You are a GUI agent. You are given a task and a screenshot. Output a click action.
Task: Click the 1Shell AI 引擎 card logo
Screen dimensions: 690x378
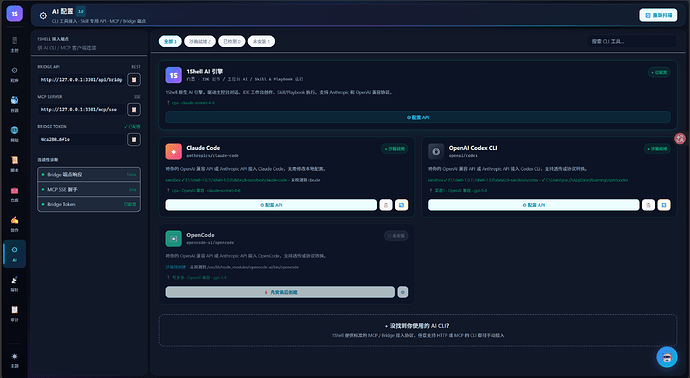pyautogui.click(x=173, y=75)
